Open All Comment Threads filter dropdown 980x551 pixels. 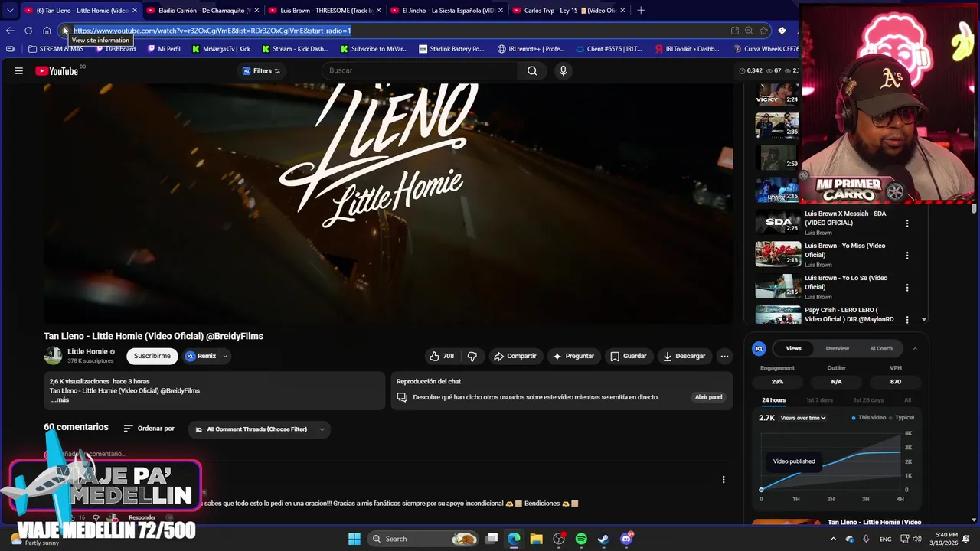click(x=260, y=429)
